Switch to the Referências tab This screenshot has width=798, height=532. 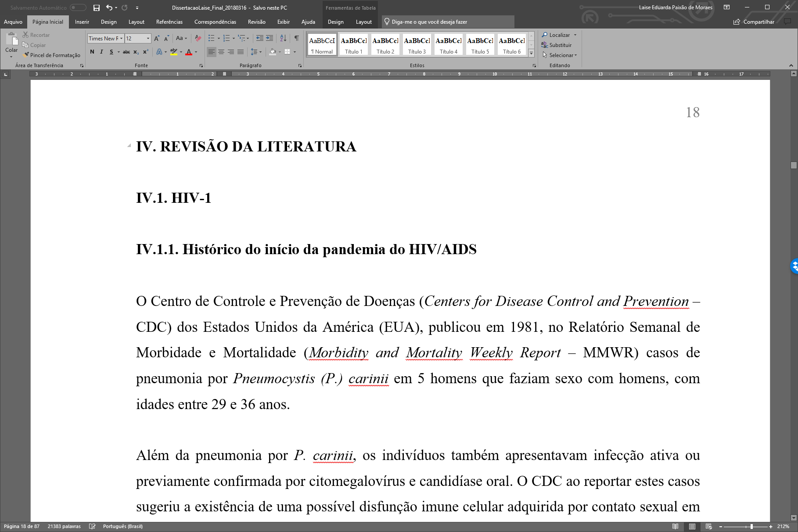click(169, 22)
